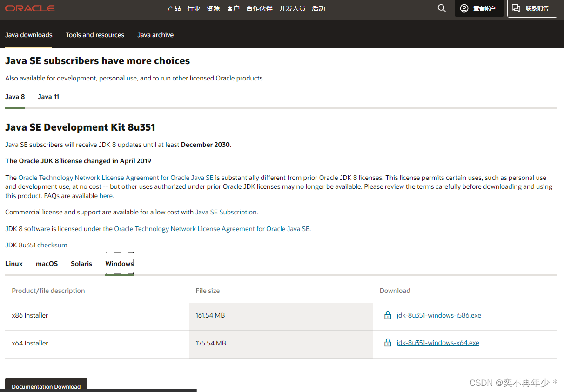This screenshot has height=392, width=564.
Task: Open the 客户 menu
Action: point(233,8)
